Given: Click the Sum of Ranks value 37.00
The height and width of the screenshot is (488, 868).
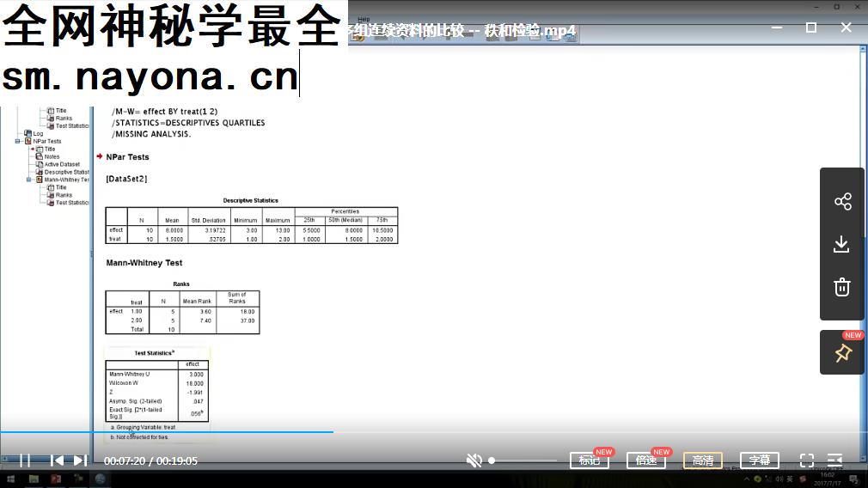Looking at the screenshot, I should tap(247, 321).
